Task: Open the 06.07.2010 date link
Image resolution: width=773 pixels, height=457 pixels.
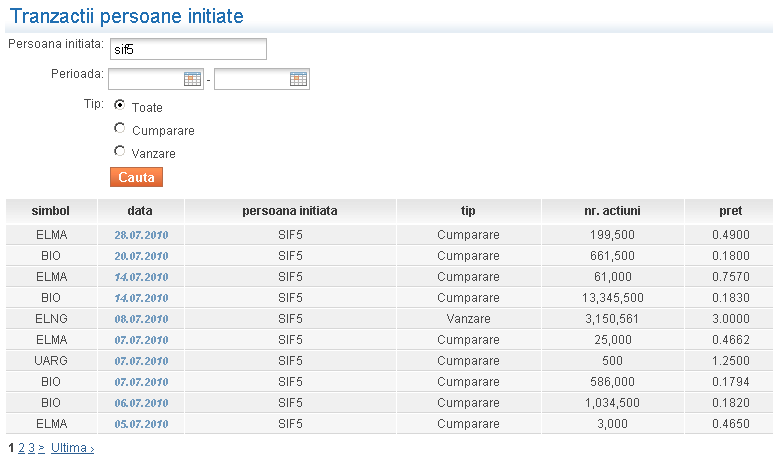Action: pos(141,403)
